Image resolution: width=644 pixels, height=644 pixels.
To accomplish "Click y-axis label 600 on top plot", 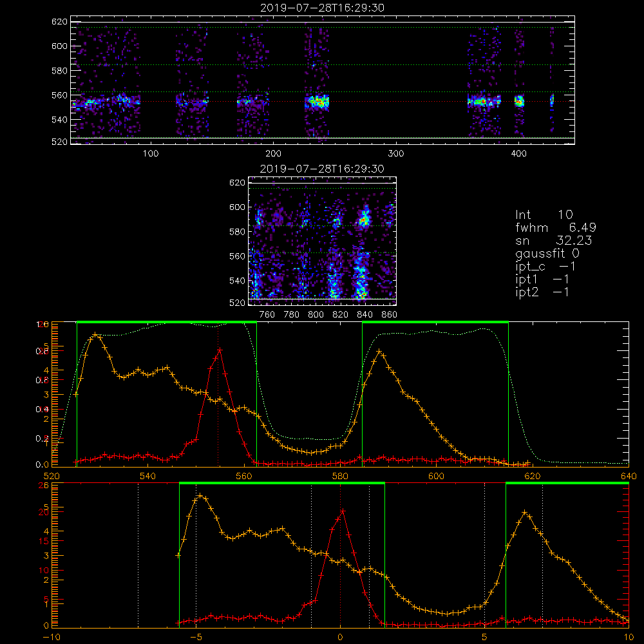I will [59, 46].
